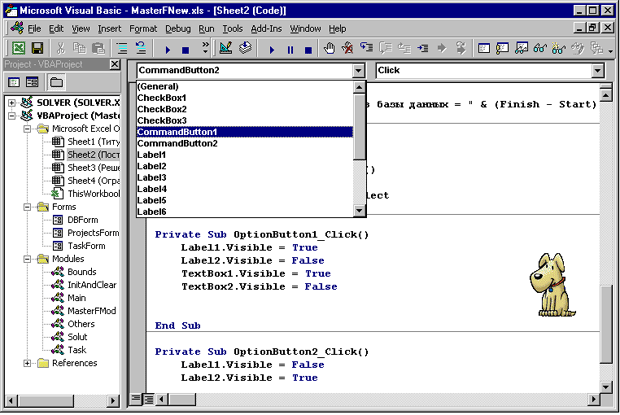Image resolution: width=620 pixels, height=415 pixels.
Task: Click the Toggle Breakpoint hand icon
Action: [x=329, y=48]
